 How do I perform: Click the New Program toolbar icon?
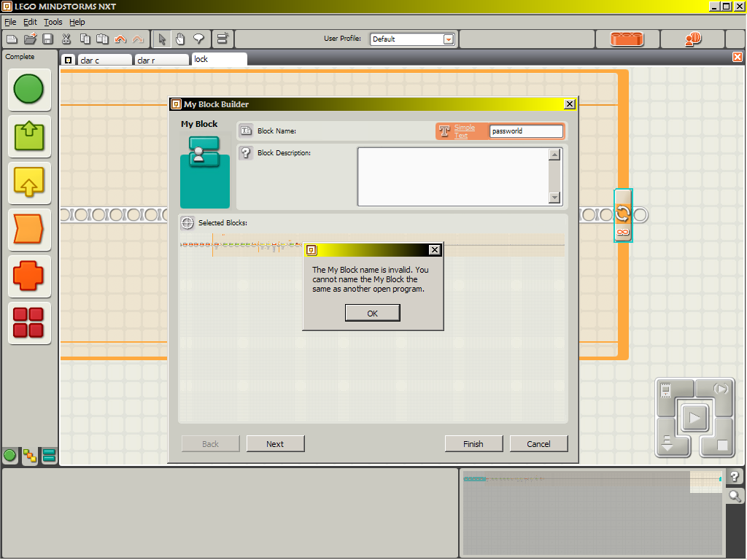(x=12, y=39)
